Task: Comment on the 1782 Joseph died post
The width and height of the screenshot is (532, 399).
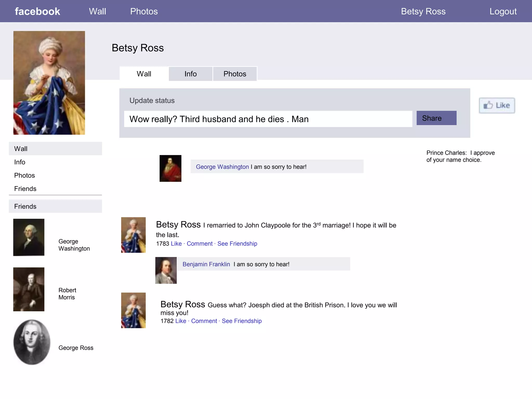Action: coord(204,321)
